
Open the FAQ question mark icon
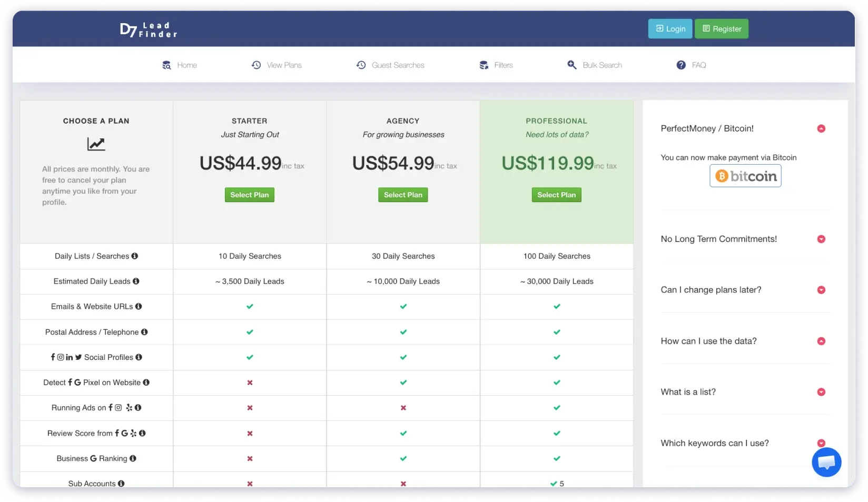(680, 65)
